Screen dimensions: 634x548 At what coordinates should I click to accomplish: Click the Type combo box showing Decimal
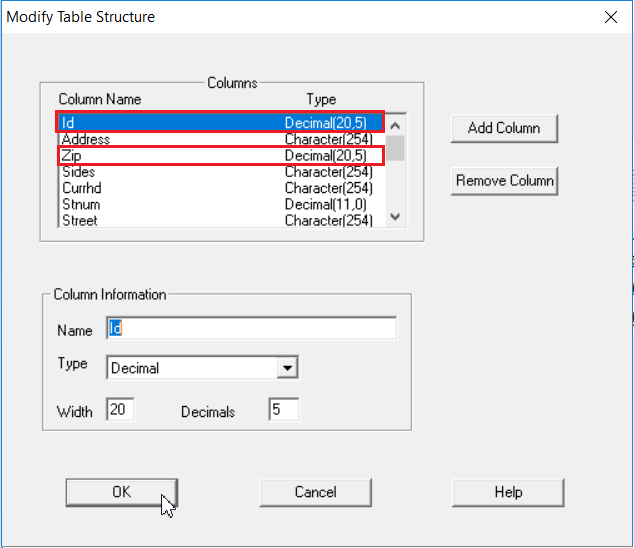[x=202, y=368]
